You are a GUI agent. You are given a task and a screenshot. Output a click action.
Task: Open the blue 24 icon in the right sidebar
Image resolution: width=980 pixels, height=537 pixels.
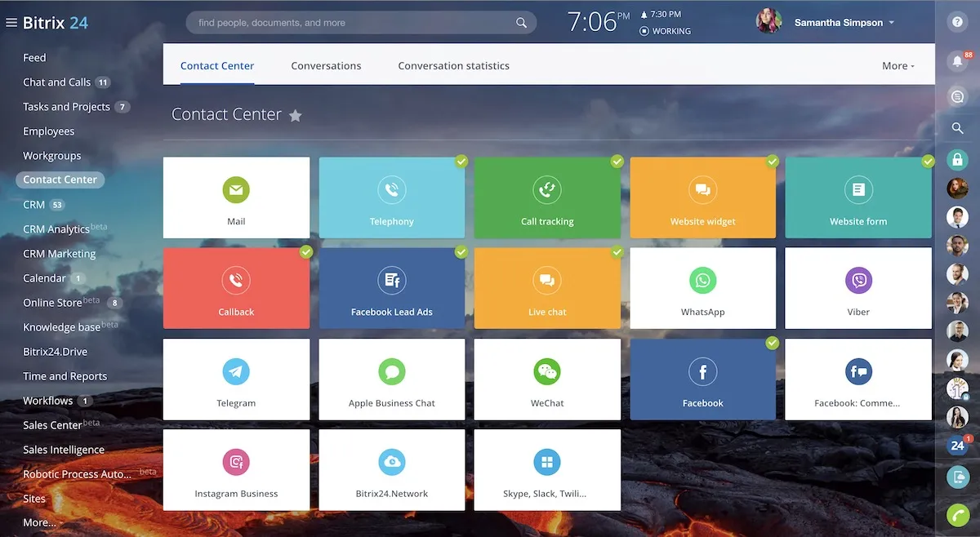pos(957,445)
